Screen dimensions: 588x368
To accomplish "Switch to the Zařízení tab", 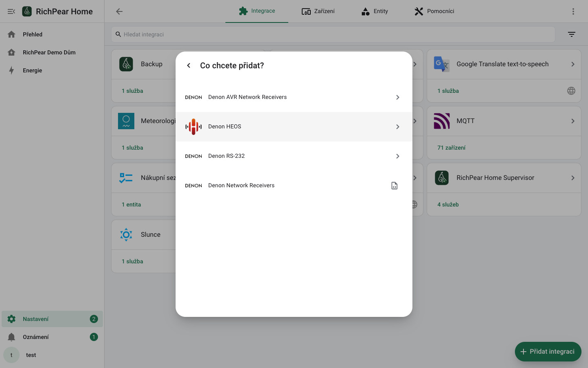I will click(x=318, y=11).
